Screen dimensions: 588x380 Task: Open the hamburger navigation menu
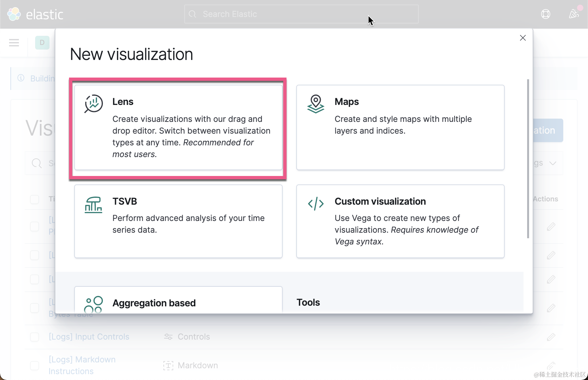[14, 43]
